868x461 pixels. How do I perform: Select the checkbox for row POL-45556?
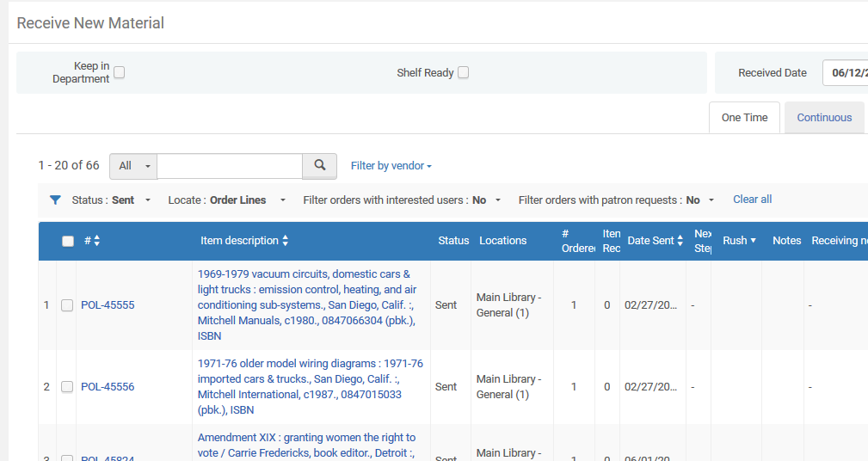click(67, 387)
